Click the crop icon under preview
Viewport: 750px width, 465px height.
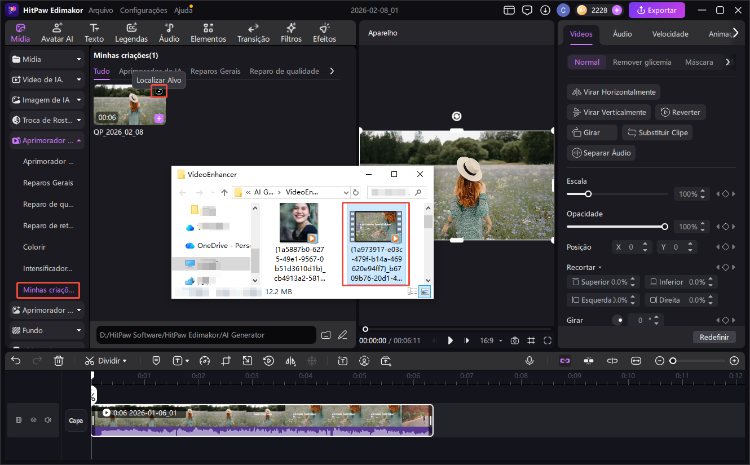531,341
